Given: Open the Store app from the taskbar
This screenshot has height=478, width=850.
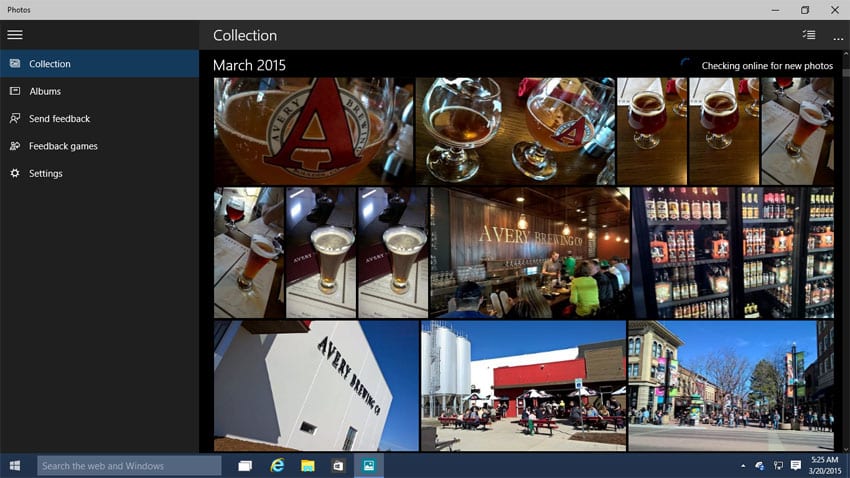Looking at the screenshot, I should [339, 466].
